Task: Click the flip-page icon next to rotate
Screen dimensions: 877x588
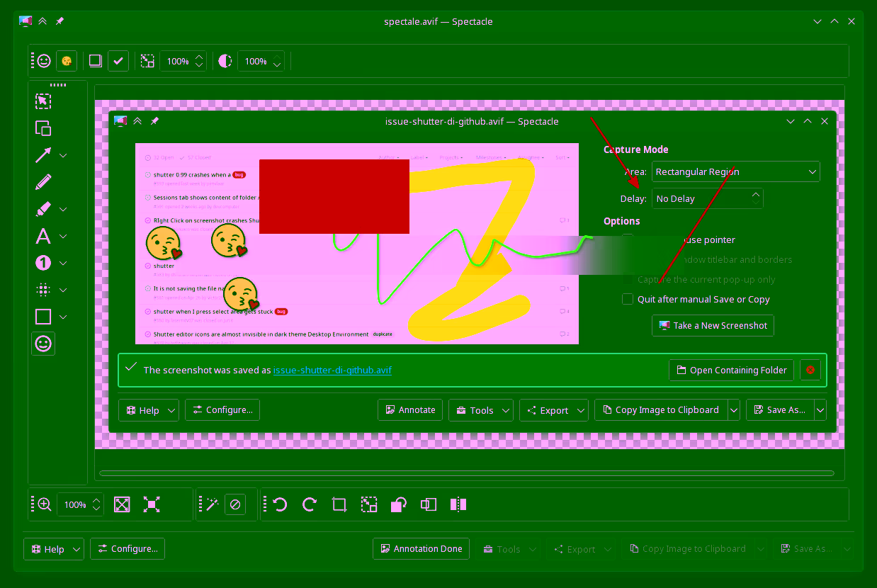Action: point(429,504)
